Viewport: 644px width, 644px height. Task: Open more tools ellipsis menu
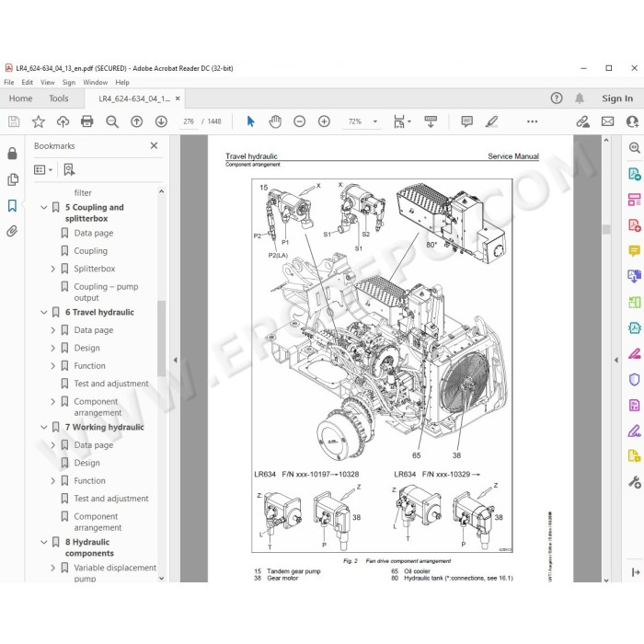point(533,121)
